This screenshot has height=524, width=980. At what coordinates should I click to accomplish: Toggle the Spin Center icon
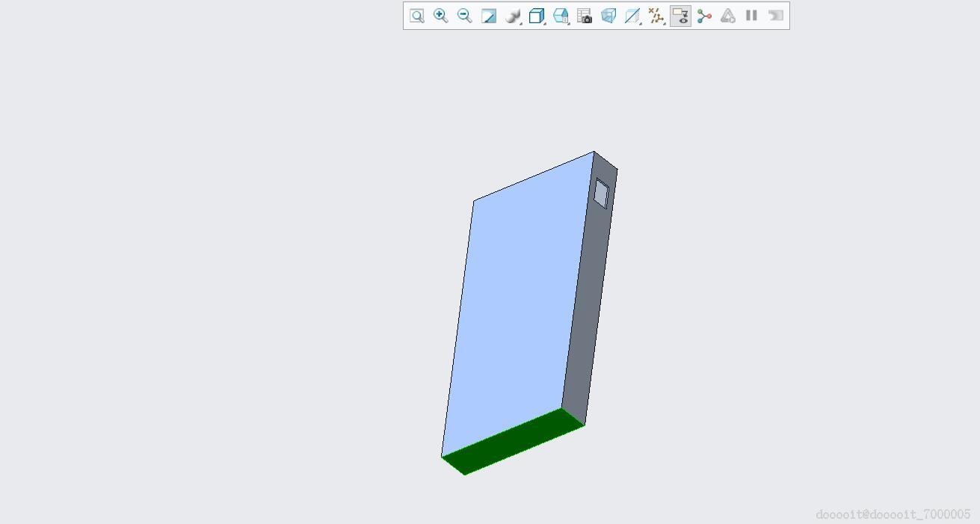[704, 16]
